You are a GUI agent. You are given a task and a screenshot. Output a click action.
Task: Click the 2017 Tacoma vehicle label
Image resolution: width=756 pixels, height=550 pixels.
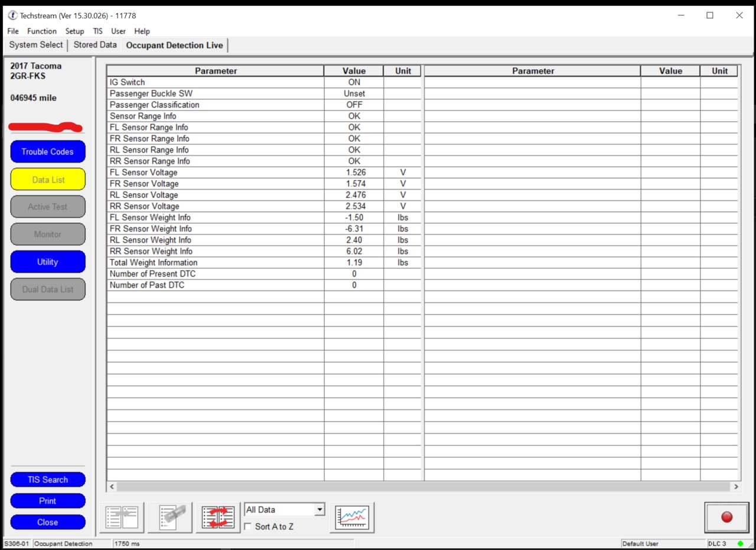coord(36,66)
